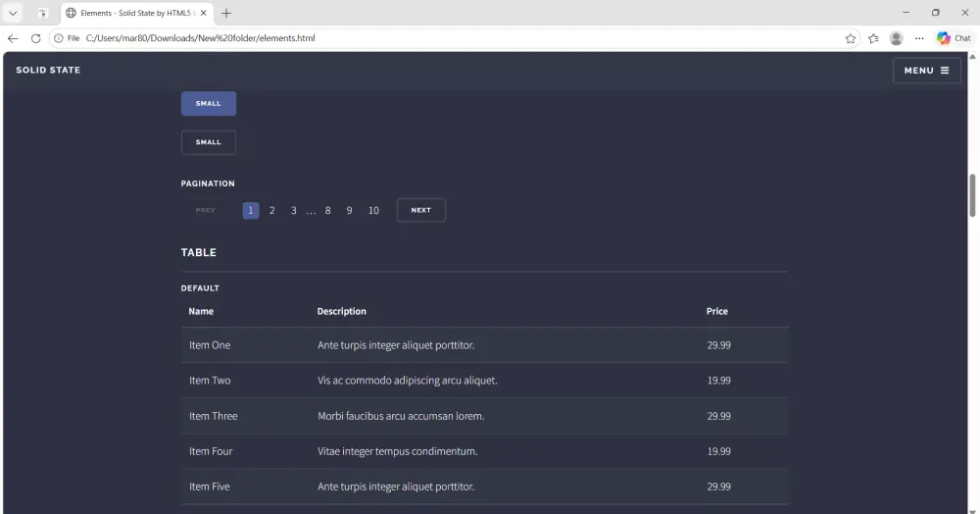Open the browser profile avatar
The image size is (980, 514).
897,38
